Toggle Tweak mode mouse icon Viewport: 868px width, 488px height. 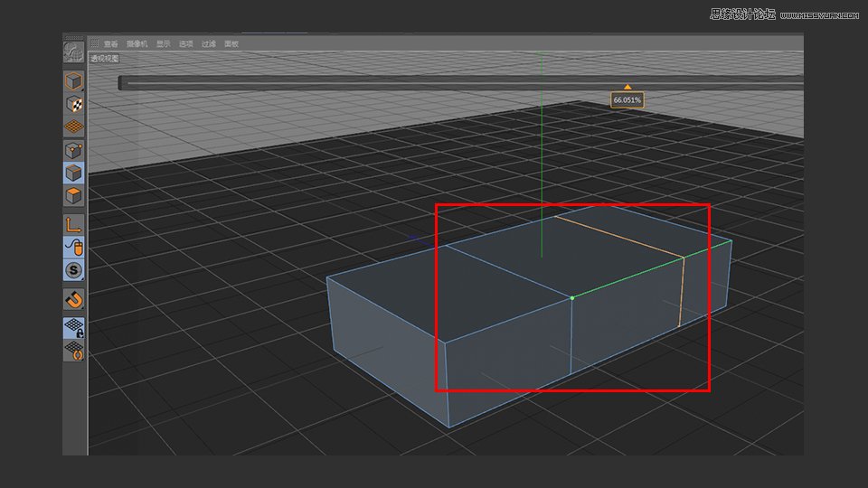73,248
